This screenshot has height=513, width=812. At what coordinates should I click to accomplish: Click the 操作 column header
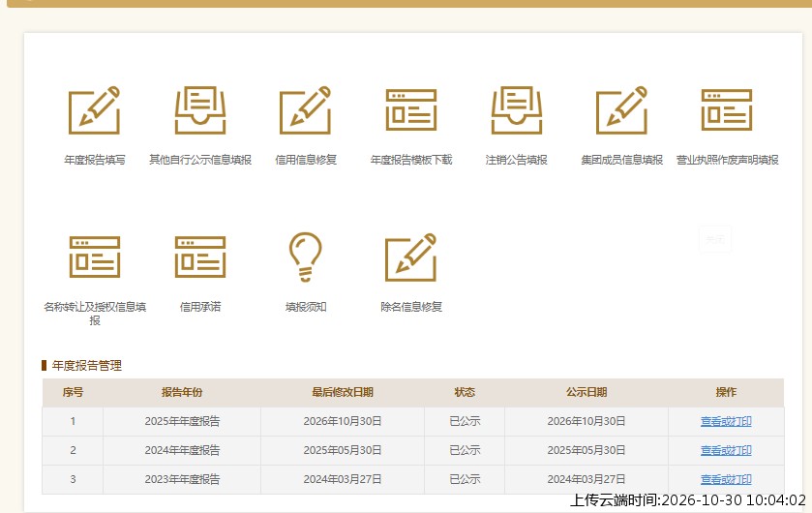(x=726, y=392)
